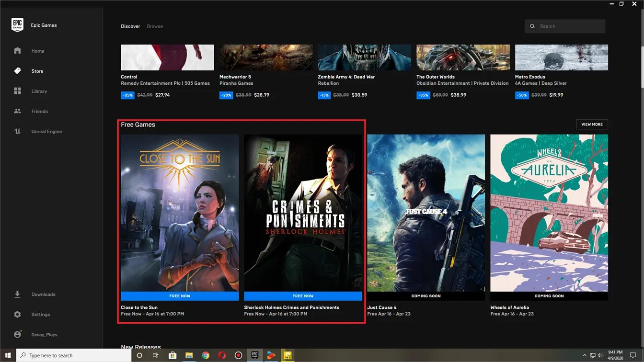644x362 pixels.
Task: Click the Epic Games Launcher taskbar icon
Action: click(255, 355)
